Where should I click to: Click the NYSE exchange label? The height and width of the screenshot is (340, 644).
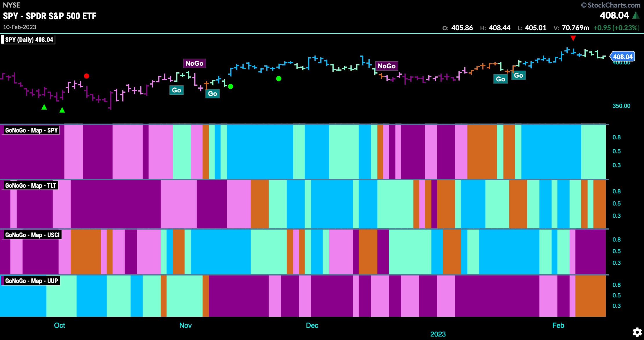click(x=12, y=5)
